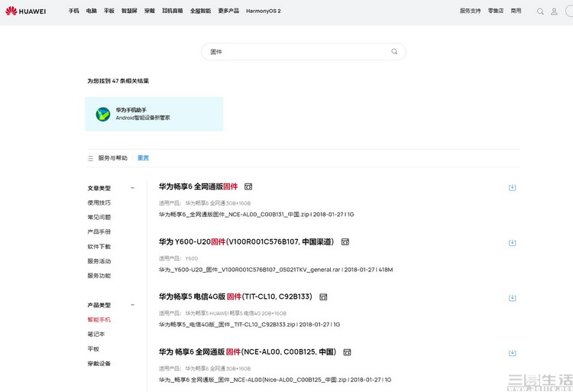Open 零售店 in top navigation
The width and height of the screenshot is (573, 392).
point(496,11)
